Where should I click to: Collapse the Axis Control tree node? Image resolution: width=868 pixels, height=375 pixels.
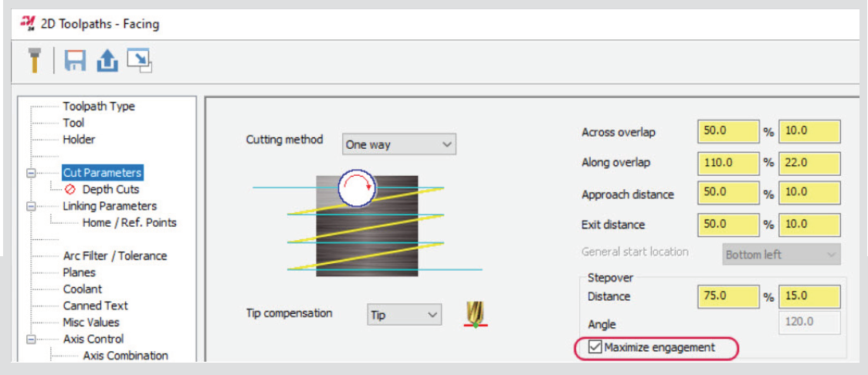tap(32, 339)
